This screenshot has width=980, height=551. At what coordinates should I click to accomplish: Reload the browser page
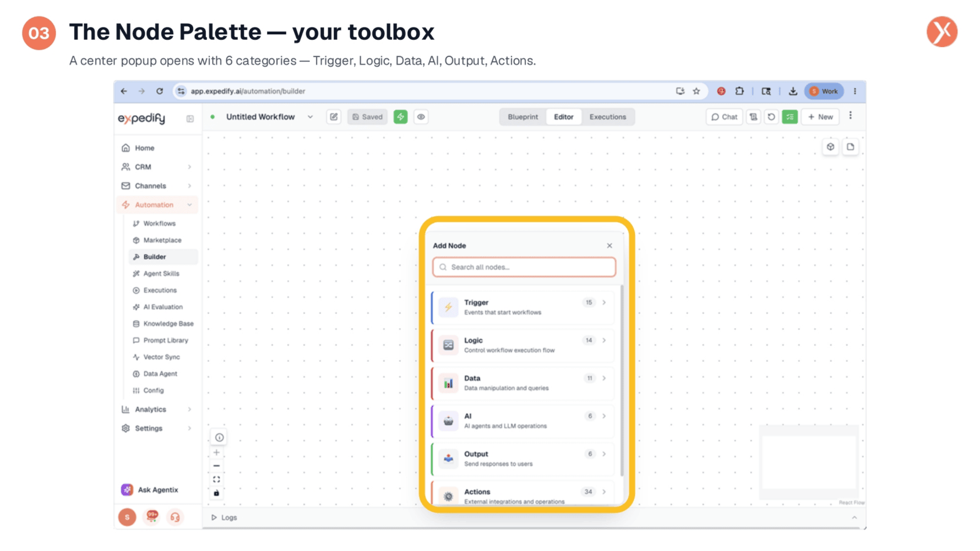(x=159, y=91)
